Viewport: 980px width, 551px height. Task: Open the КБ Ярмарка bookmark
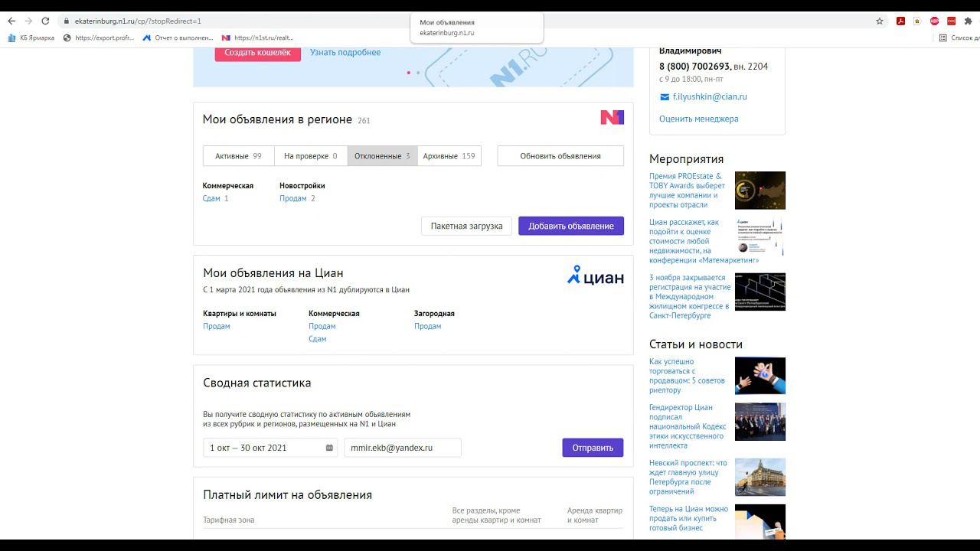(31, 37)
